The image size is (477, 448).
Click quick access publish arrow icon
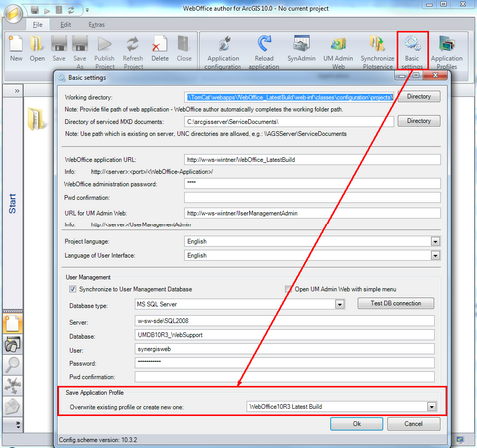tap(47, 11)
